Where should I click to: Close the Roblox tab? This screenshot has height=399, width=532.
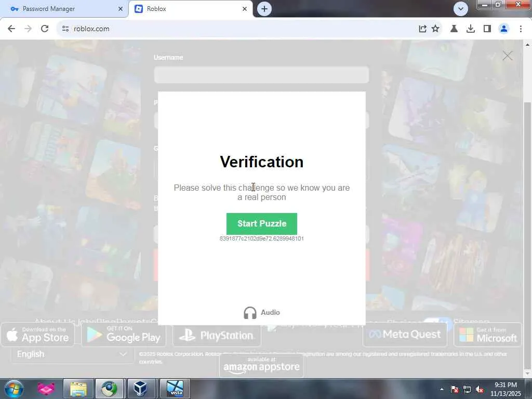245,9
